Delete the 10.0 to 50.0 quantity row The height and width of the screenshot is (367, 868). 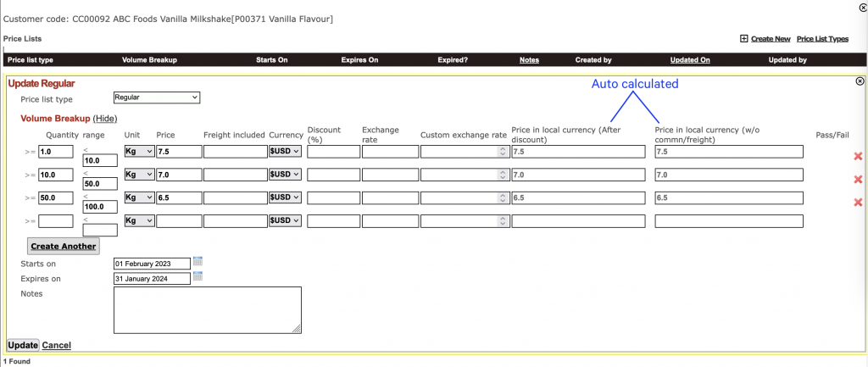(x=858, y=179)
